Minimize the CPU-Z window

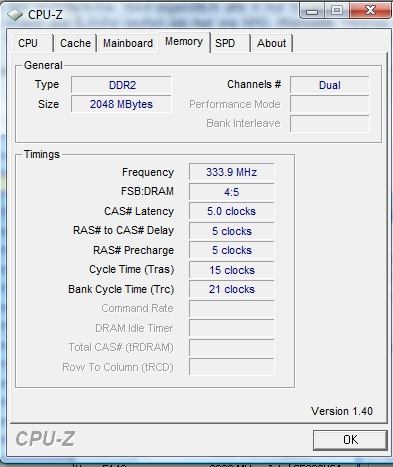(312, 11)
